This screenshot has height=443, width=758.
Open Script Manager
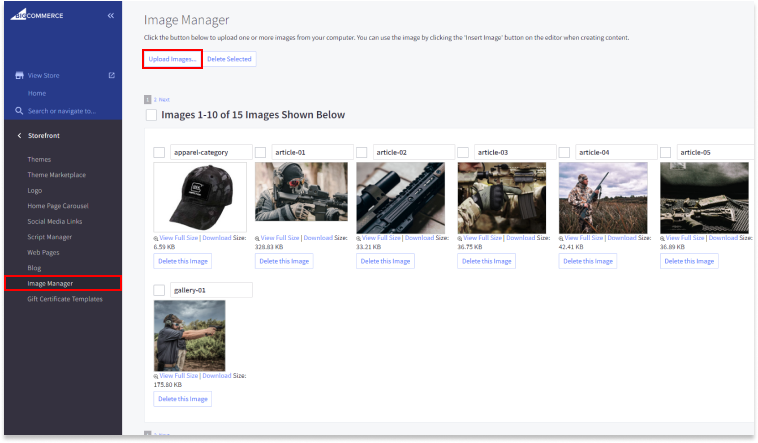(50, 237)
